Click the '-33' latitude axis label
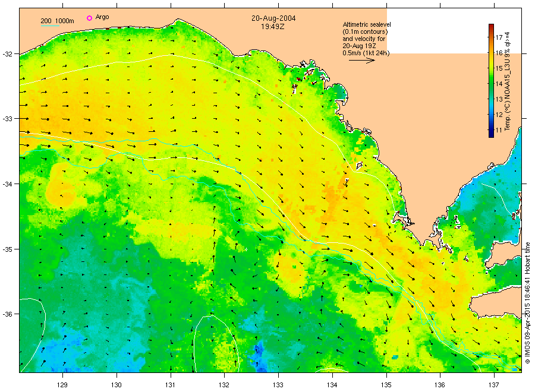Image resolution: width=535 pixels, height=392 pixels. 7,119
